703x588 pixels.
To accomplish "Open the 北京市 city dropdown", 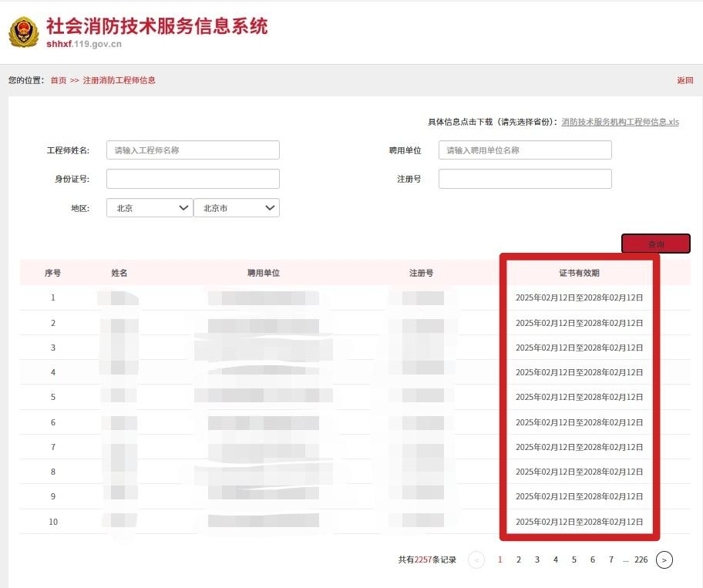I will click(237, 208).
